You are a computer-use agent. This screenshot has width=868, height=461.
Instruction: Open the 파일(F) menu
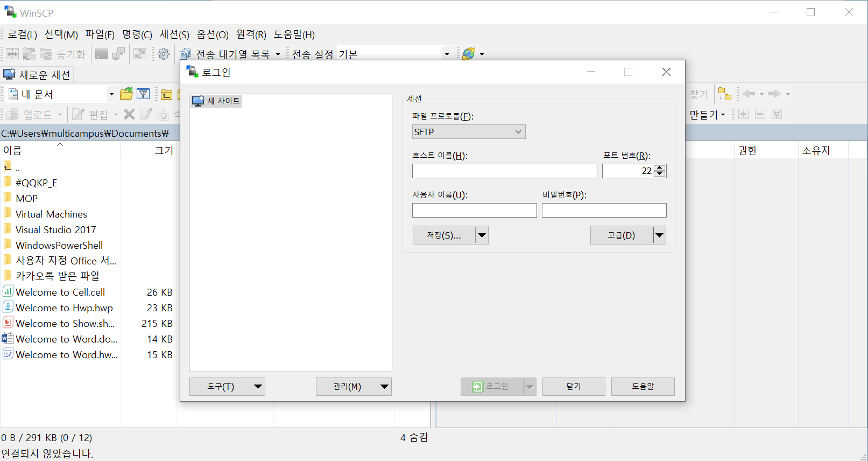[100, 34]
